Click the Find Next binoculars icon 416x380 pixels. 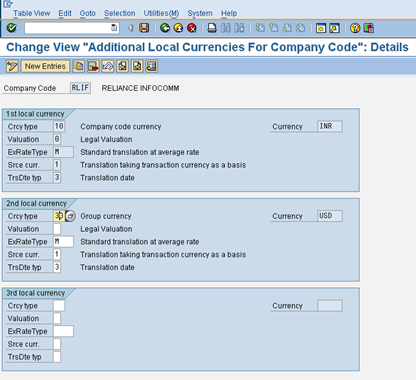tap(239, 28)
